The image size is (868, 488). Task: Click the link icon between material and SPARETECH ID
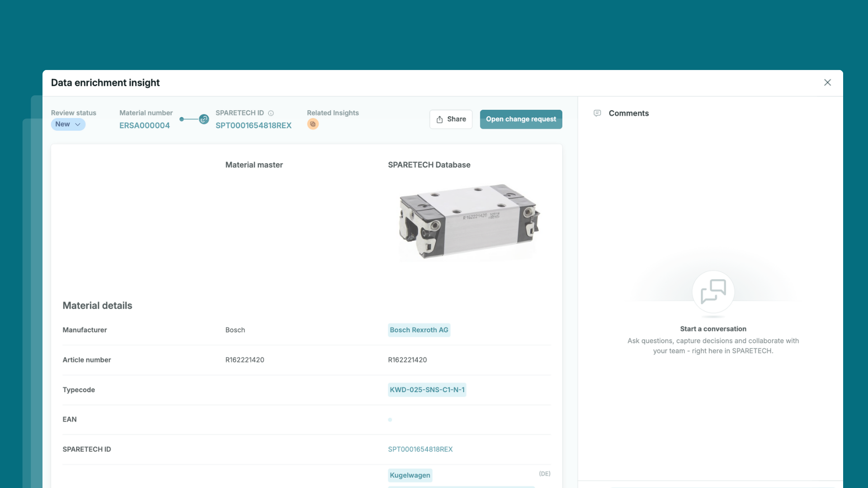[x=204, y=119]
